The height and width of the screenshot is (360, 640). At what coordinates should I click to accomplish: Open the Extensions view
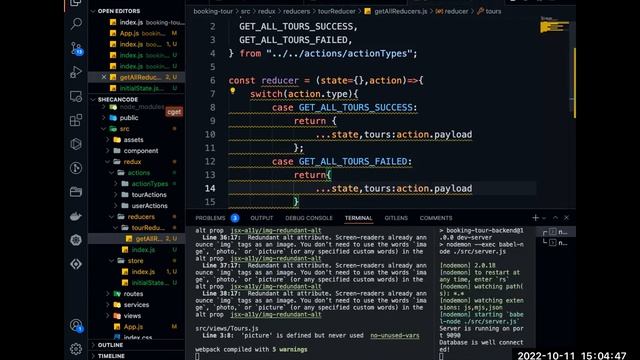pyautogui.click(x=76, y=120)
